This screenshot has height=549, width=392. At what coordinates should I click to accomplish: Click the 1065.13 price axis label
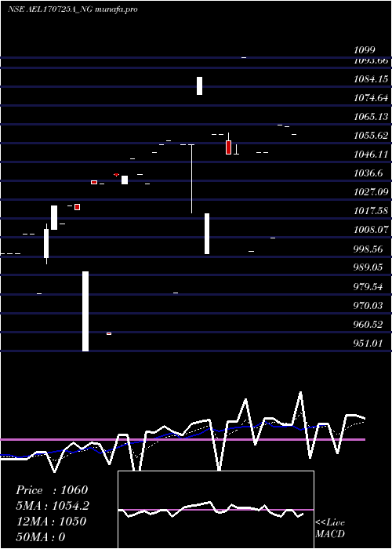click(371, 117)
